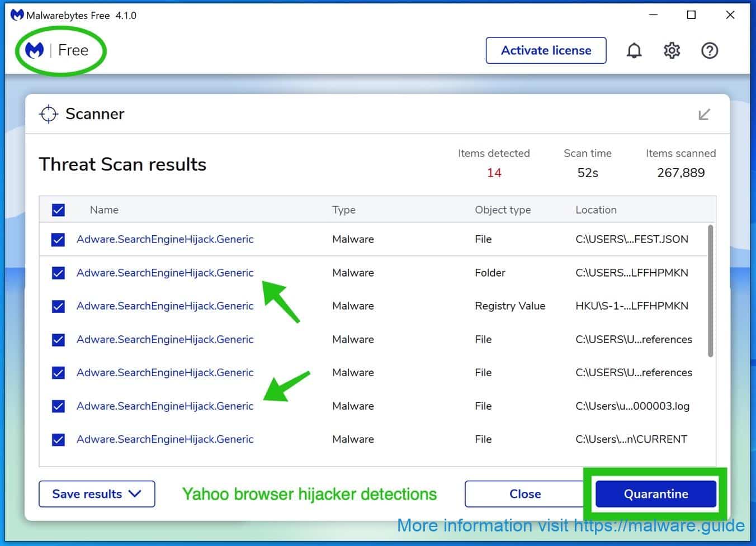
Task: Click the Quarantine button
Action: tap(656, 494)
